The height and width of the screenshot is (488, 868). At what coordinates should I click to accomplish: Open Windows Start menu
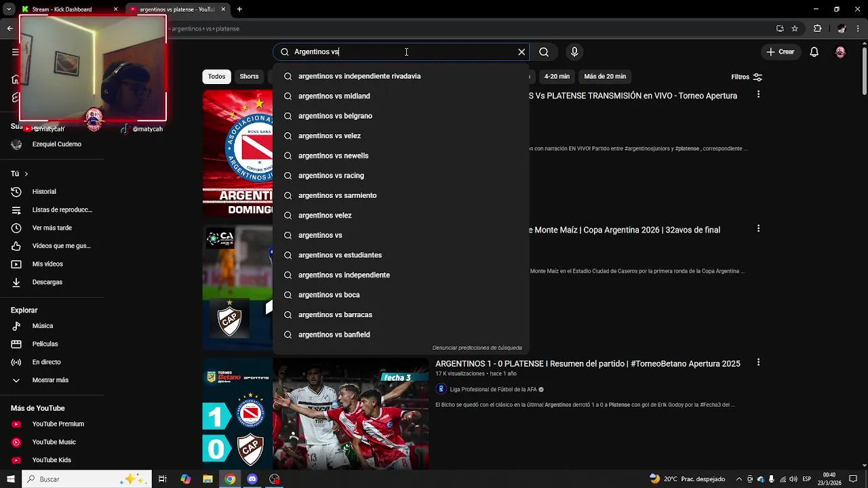click(x=11, y=479)
